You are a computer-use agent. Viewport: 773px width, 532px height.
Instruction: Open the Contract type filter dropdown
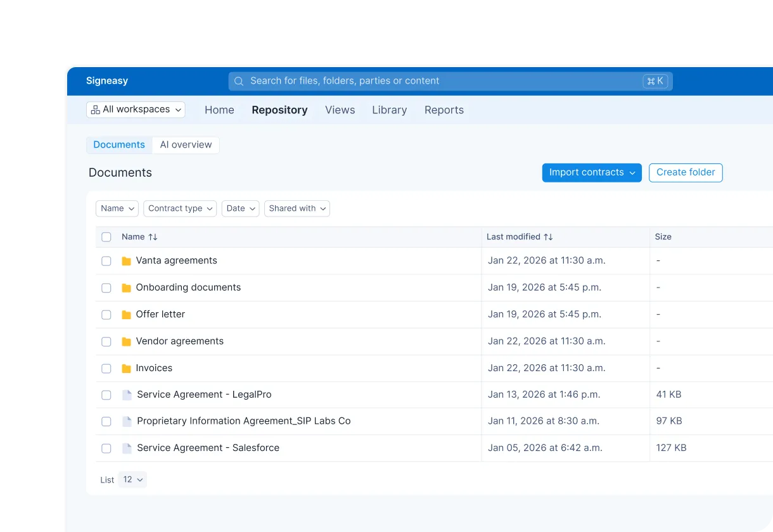point(180,208)
